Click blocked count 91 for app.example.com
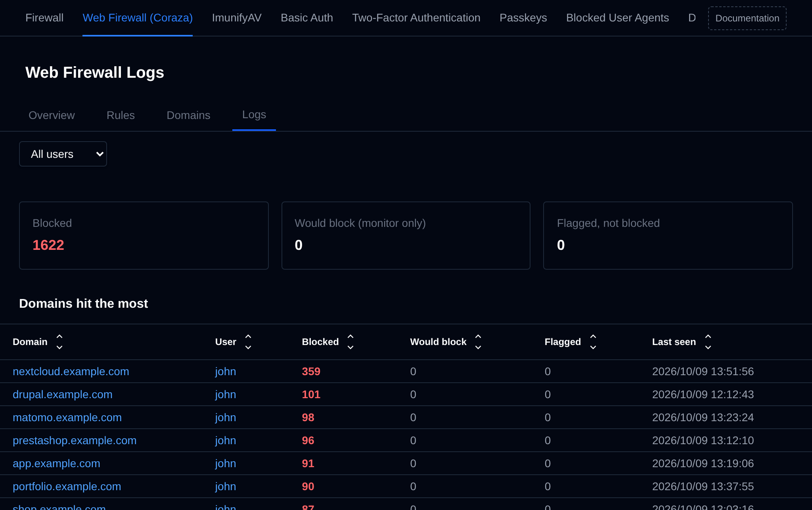This screenshot has height=510, width=812. [308, 464]
